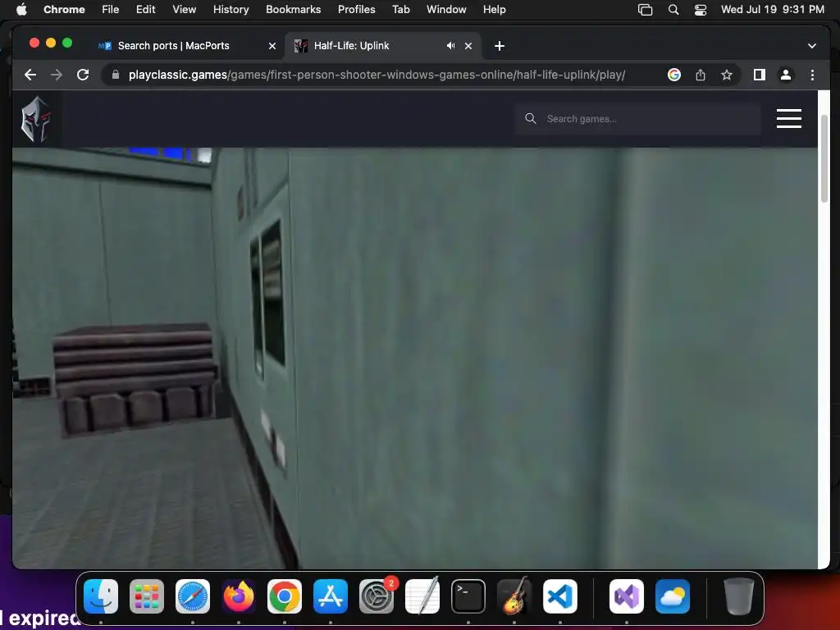
Task: Open the View menu
Action: 185,9
